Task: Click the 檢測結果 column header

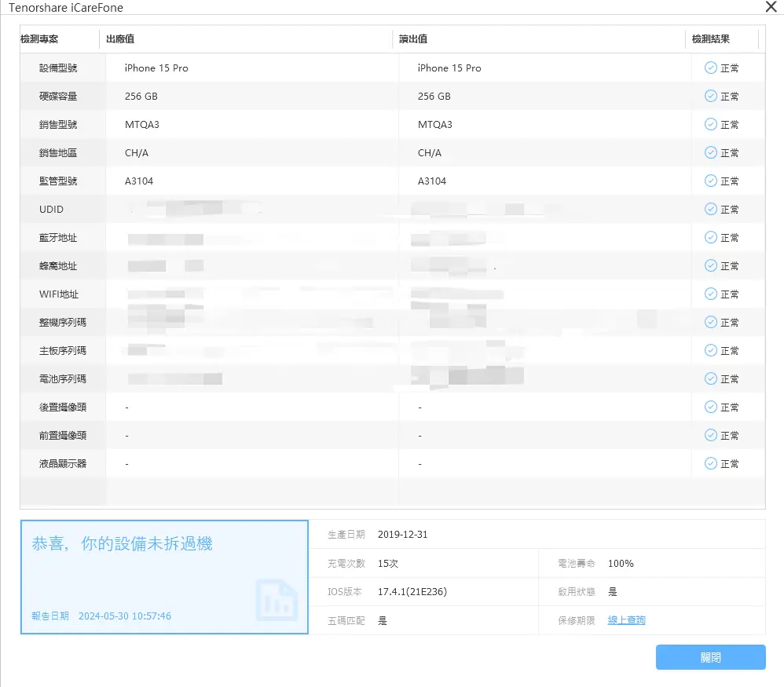Action: click(710, 39)
